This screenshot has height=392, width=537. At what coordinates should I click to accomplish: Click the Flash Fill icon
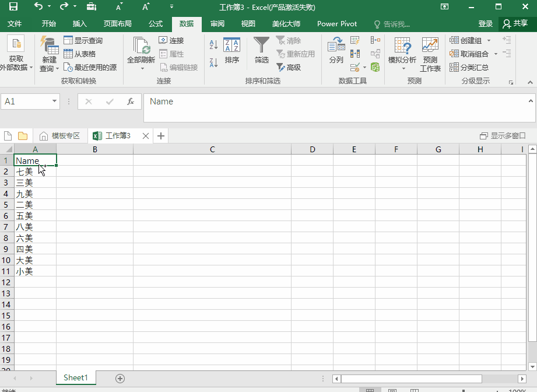pos(355,40)
